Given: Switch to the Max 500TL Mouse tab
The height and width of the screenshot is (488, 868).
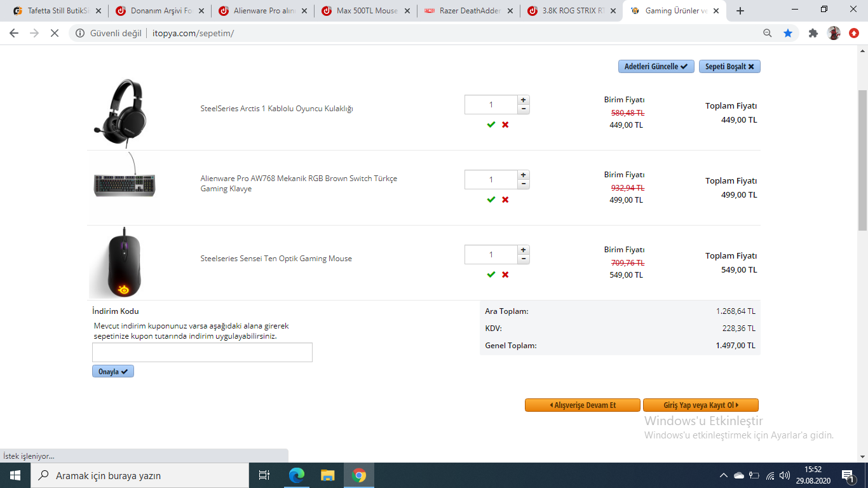Looking at the screenshot, I should point(365,11).
